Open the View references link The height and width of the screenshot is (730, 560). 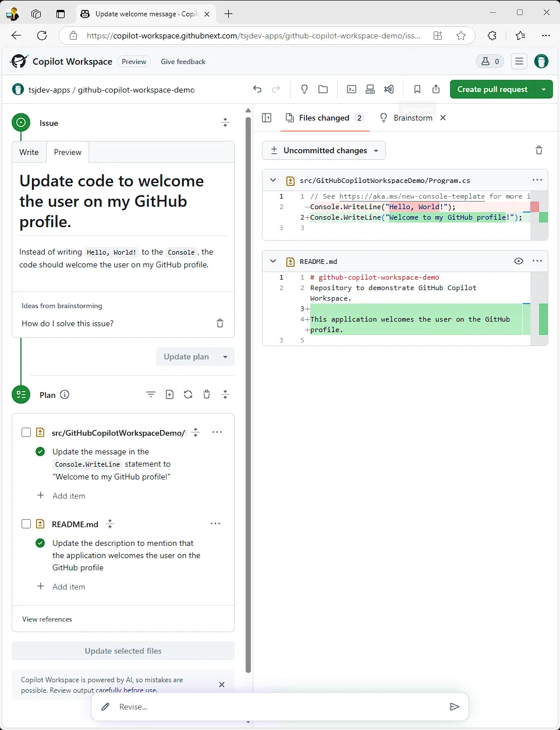coord(47,619)
